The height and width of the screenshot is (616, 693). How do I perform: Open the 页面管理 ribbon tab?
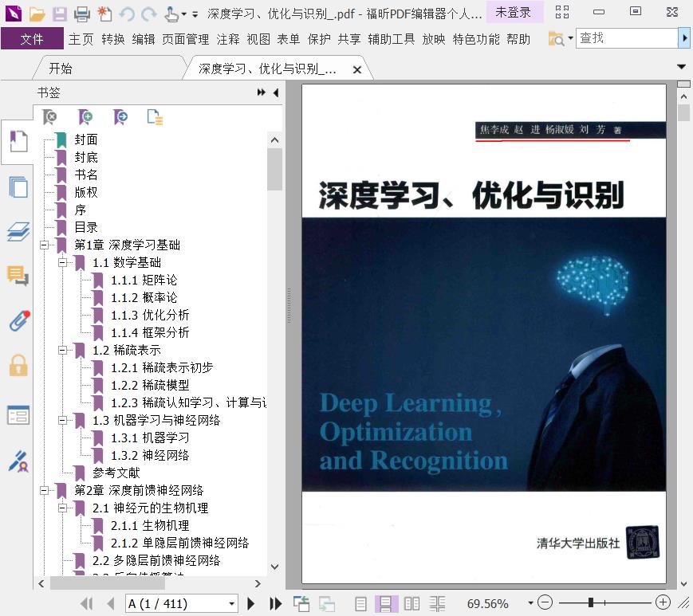(186, 39)
